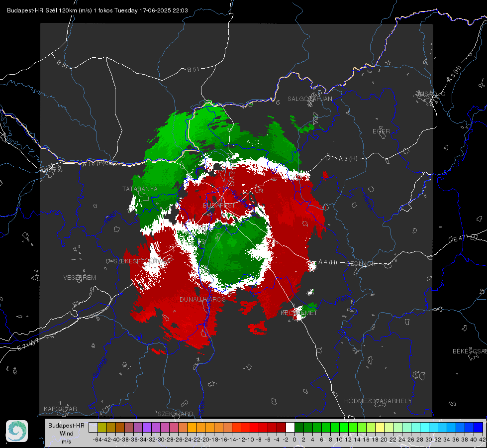Click the 'A 3 (H)' road label near Miskolc

coord(454,74)
